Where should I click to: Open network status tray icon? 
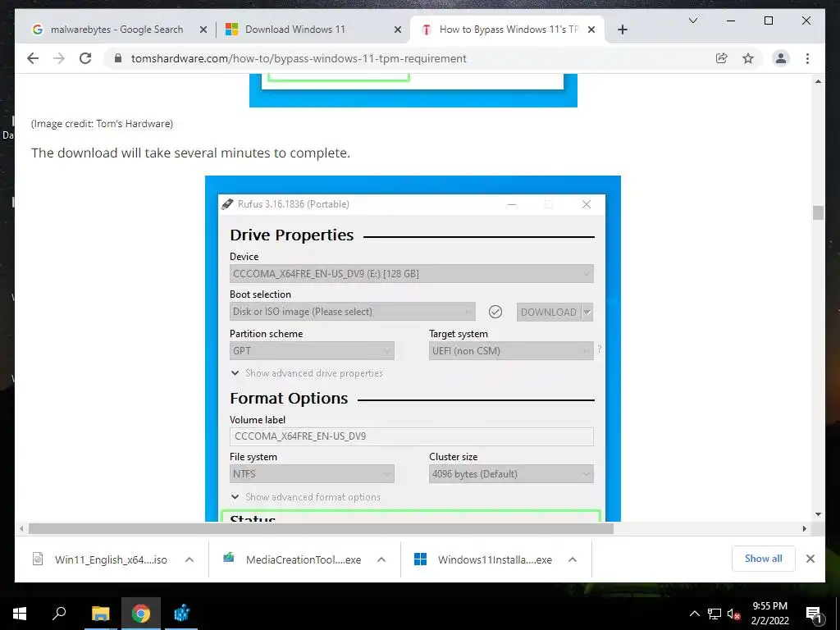(x=714, y=614)
